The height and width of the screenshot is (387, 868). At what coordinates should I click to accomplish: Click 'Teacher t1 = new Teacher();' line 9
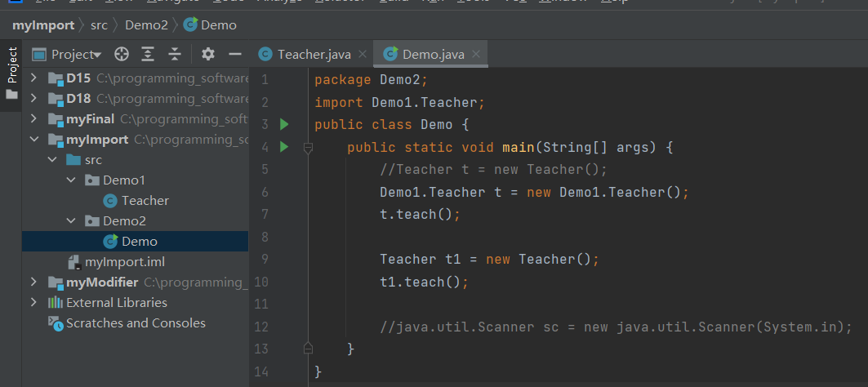489,259
